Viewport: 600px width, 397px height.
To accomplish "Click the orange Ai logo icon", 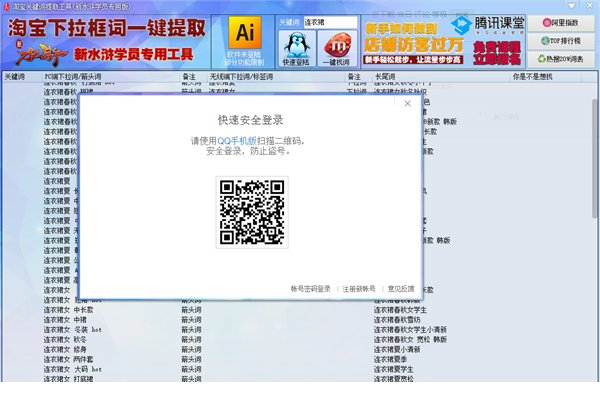I will [x=245, y=33].
